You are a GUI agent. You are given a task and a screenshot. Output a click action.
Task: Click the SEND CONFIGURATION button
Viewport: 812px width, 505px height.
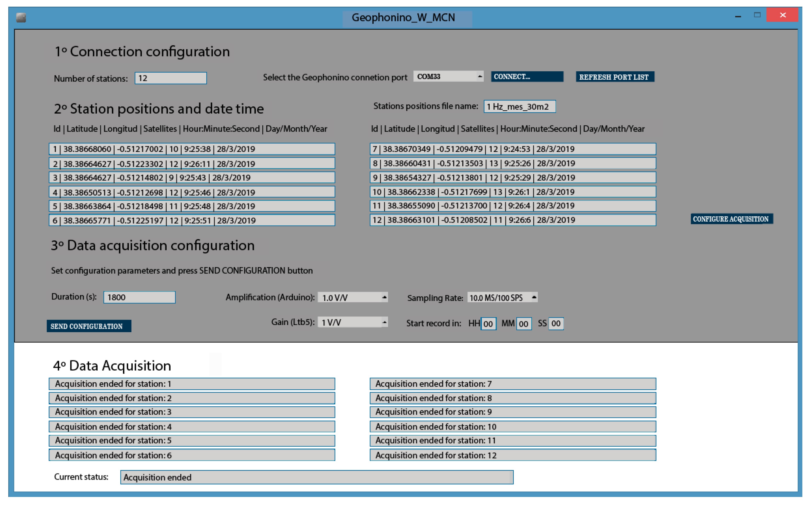point(89,326)
